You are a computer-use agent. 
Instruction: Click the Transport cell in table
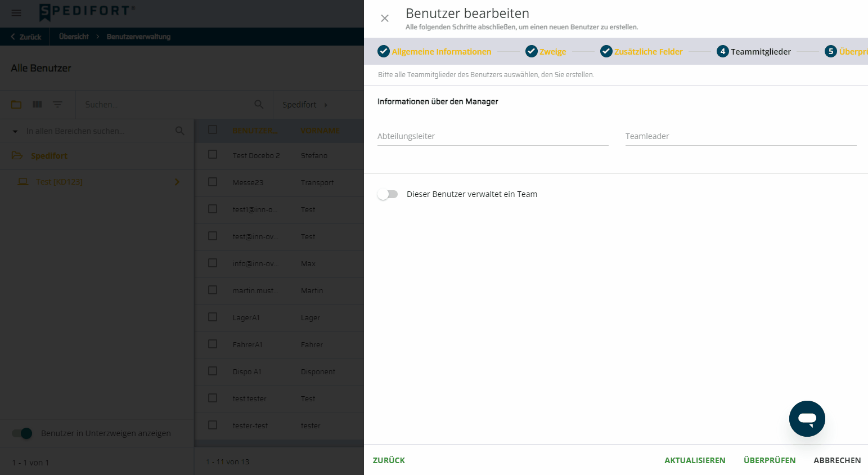point(317,182)
